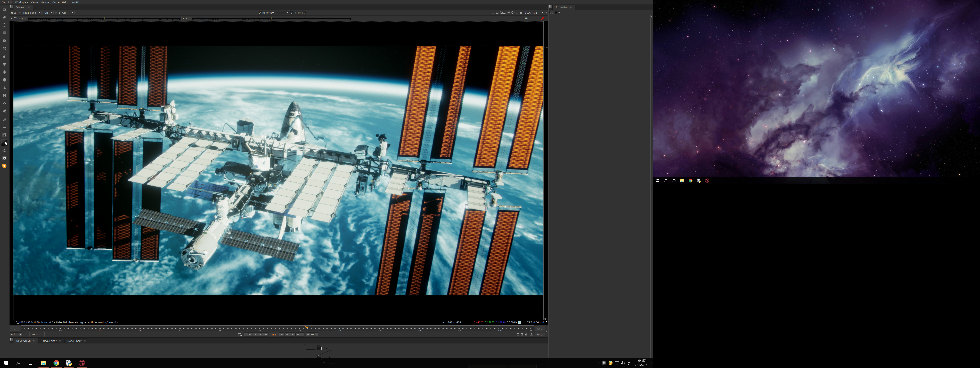980x368 pixels.
Task: Open the TF timeline display dropdown
Action: 26,334
